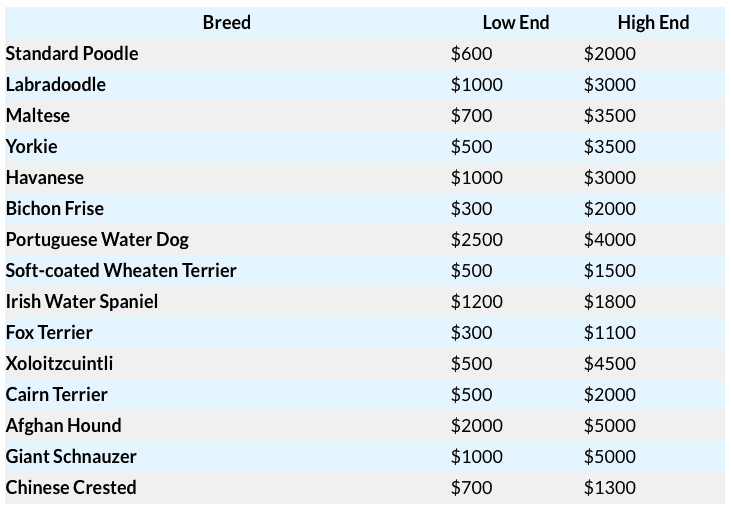Click the Chinese Crested row label
Screen dimensions: 732x512
pyautogui.click(x=71, y=487)
